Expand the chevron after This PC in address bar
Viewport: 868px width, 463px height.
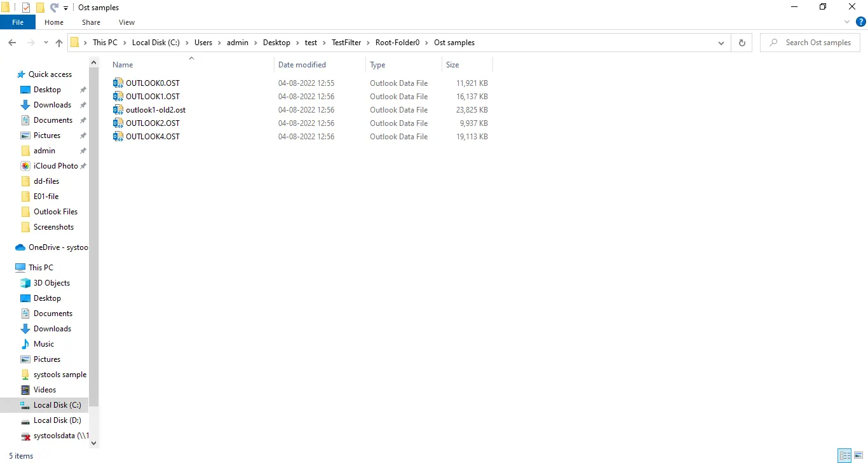pos(125,43)
